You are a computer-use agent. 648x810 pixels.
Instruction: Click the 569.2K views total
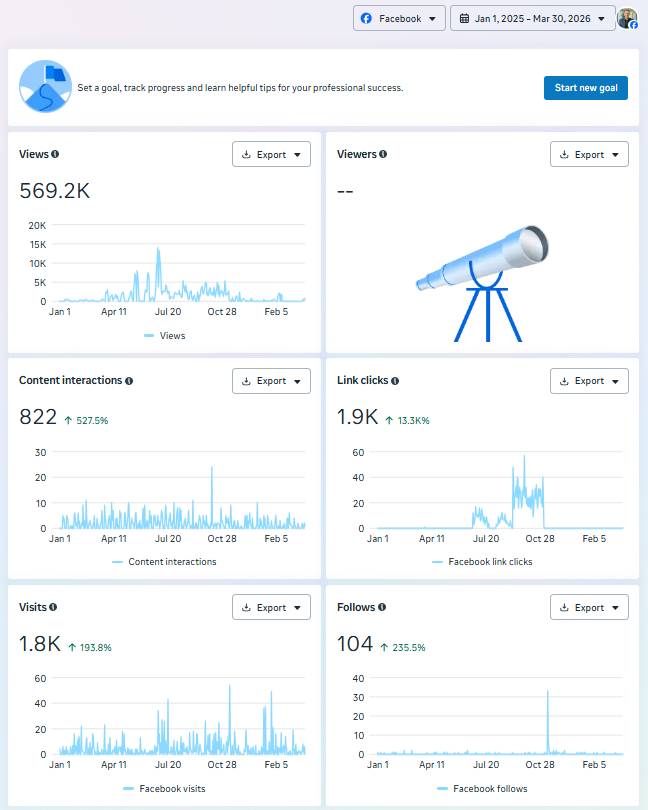pyautogui.click(x=55, y=191)
